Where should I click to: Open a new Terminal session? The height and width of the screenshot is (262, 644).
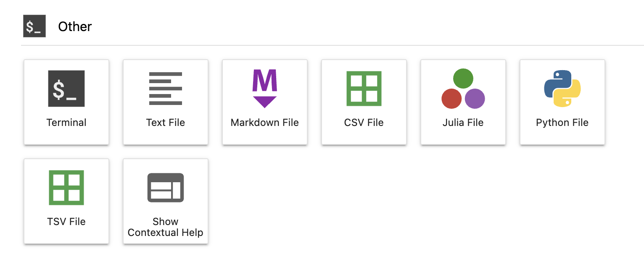[66, 102]
